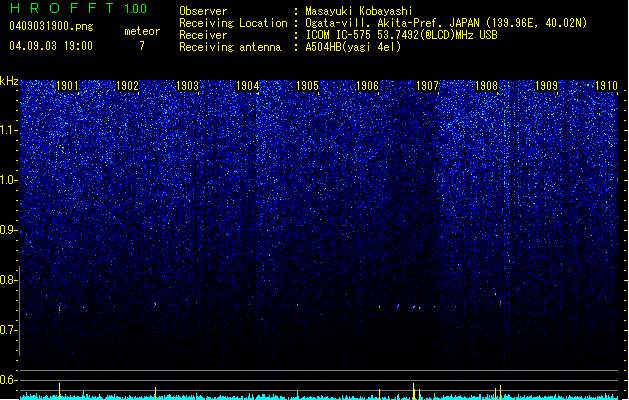Viewport: 629px width, 400px height.
Task: Click the date 04.09.03 19:00
Action: [x=51, y=46]
